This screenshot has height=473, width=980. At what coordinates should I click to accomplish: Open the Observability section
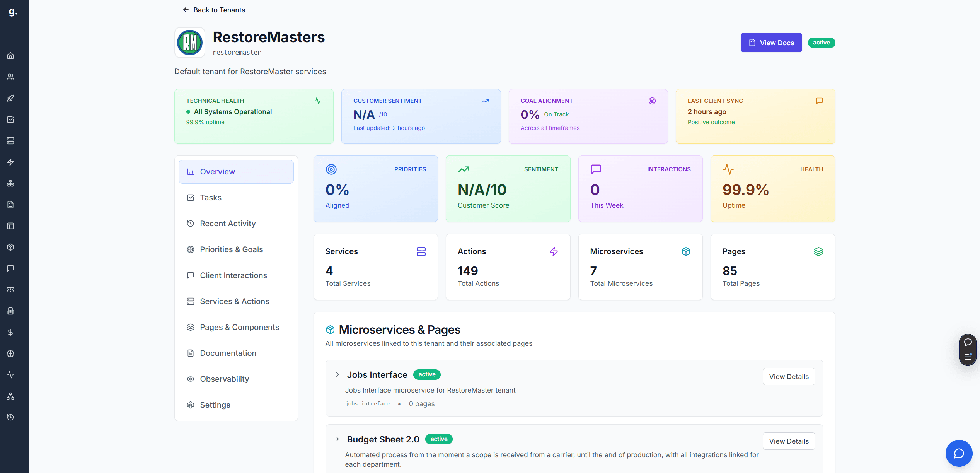224,379
